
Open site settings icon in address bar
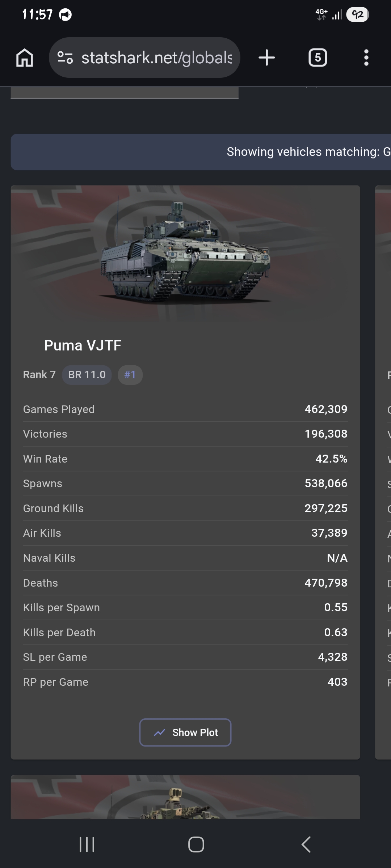click(x=65, y=58)
